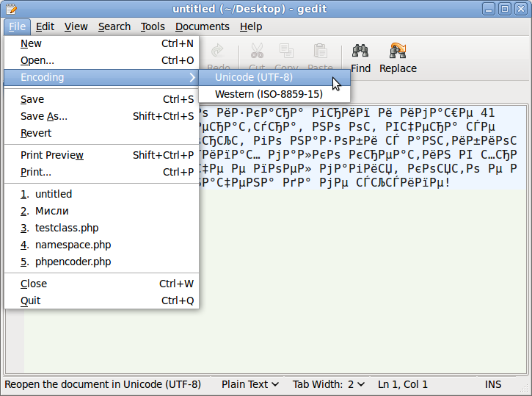
Task: Choose Print... from the File menu
Action: point(101,172)
